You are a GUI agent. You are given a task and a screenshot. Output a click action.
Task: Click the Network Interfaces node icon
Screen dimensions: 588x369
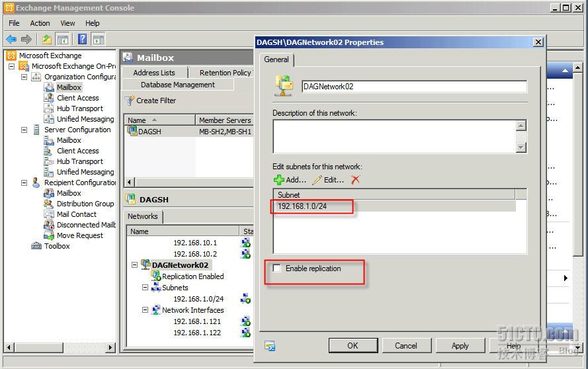pyautogui.click(x=155, y=309)
